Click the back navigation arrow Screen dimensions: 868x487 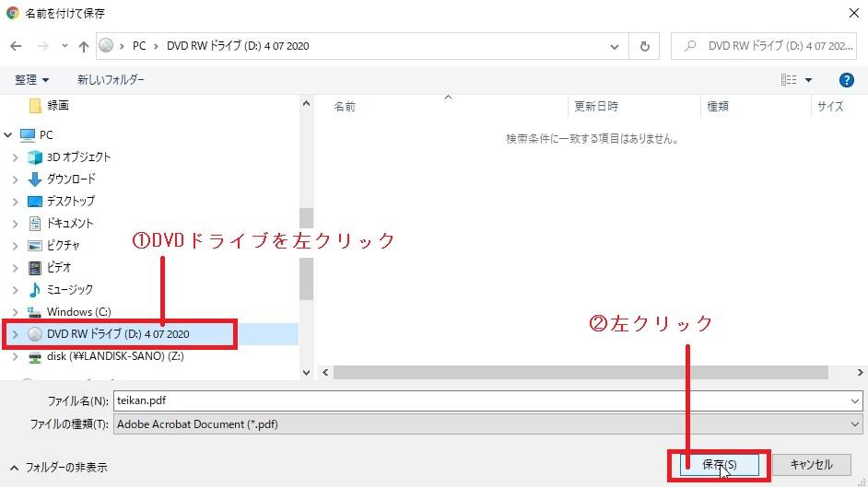(x=16, y=46)
